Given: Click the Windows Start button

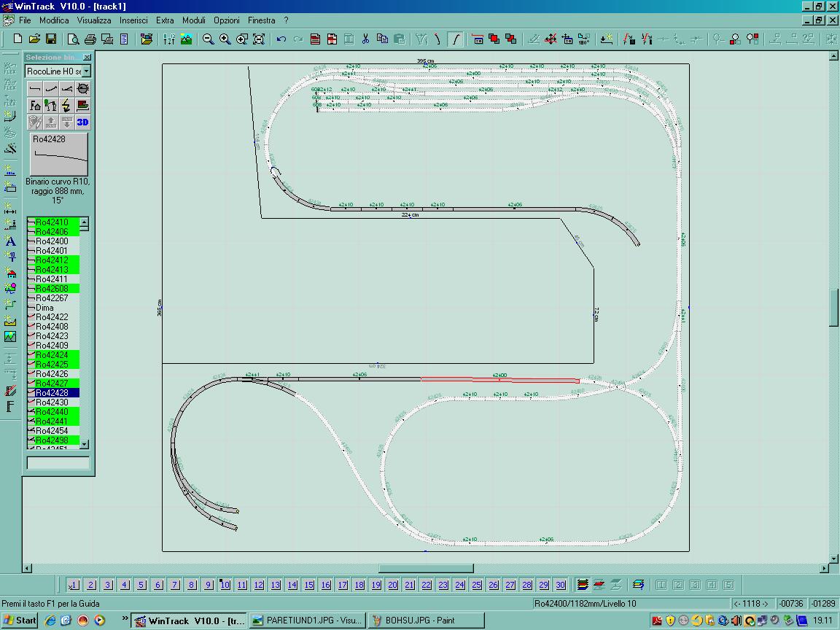Looking at the screenshot, I should coord(20,621).
